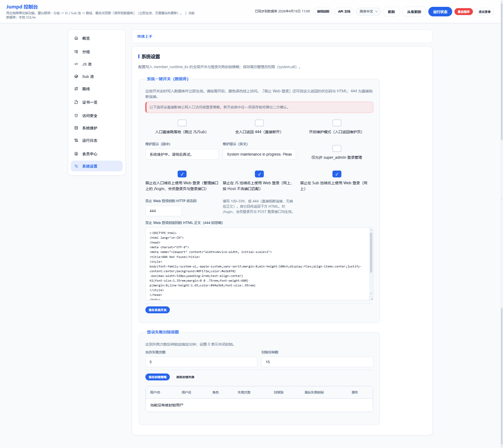Click the down arrow of HTML textarea scrollbar

pyautogui.click(x=371, y=293)
